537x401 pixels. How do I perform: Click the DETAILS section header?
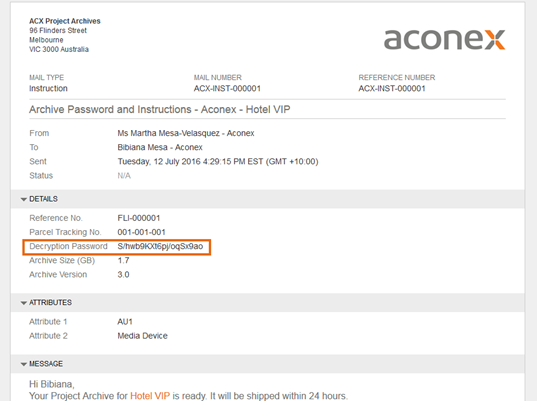click(43, 199)
